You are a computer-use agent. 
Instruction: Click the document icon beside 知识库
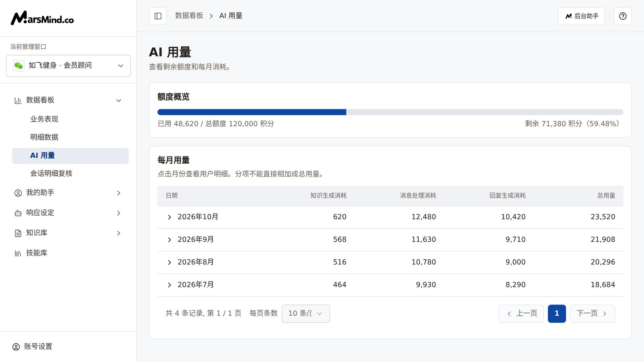click(x=18, y=233)
